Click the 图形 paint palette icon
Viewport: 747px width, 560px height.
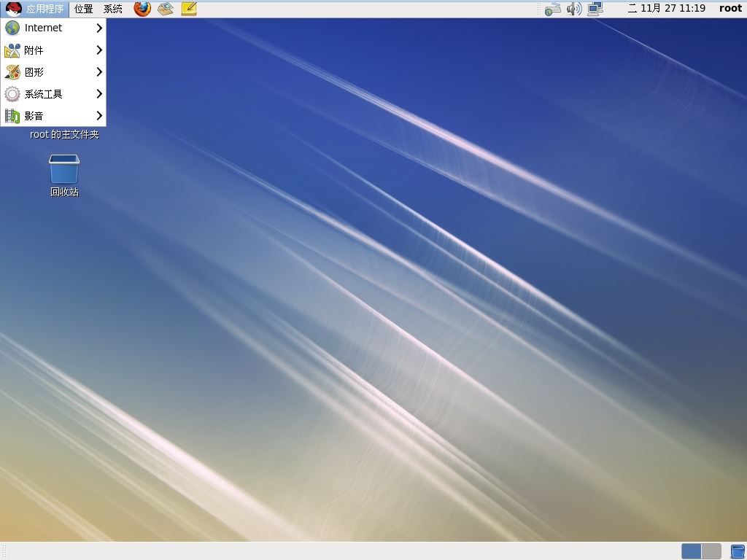coord(12,72)
